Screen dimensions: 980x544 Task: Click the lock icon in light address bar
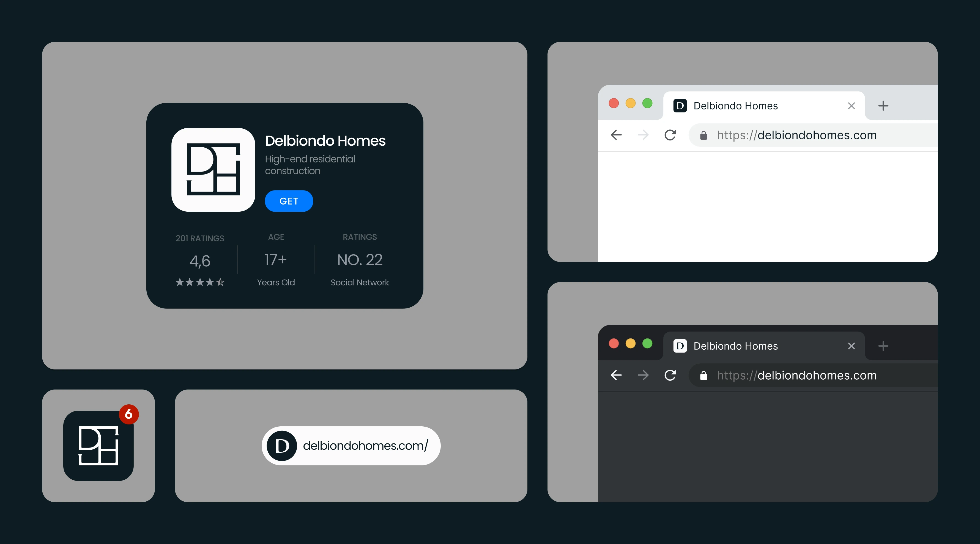tap(703, 135)
